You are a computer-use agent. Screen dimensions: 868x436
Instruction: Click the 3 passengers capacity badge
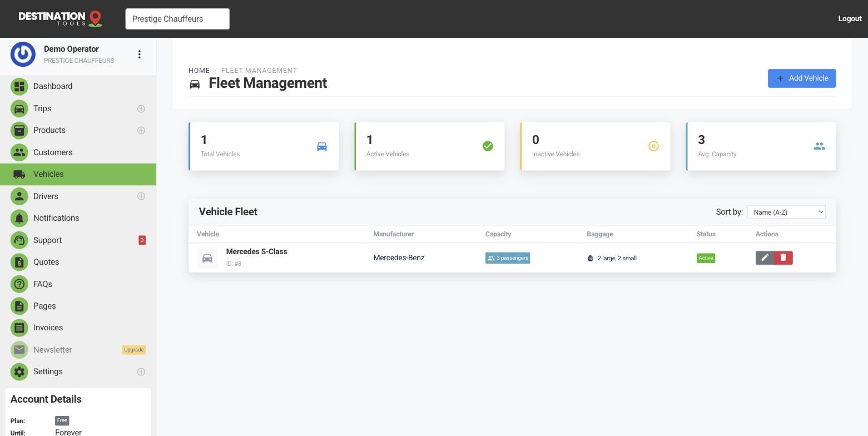[x=508, y=258]
